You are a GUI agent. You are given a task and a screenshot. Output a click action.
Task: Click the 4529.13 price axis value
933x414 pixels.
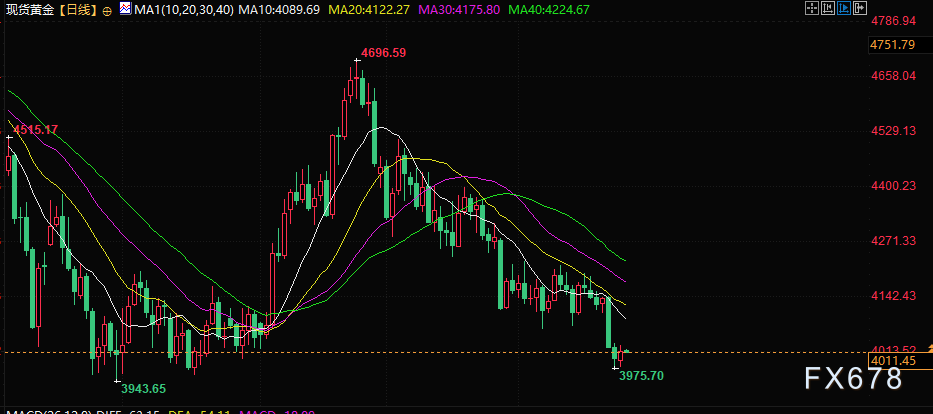pos(893,131)
